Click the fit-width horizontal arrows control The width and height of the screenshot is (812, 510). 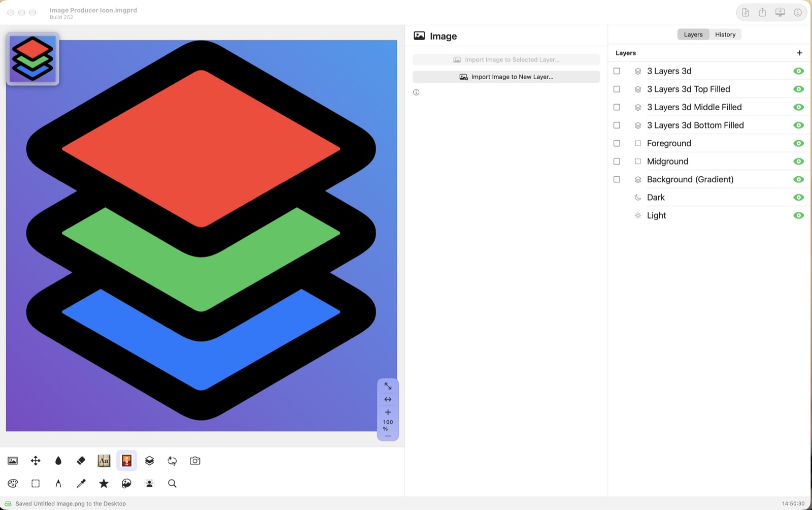pos(388,399)
